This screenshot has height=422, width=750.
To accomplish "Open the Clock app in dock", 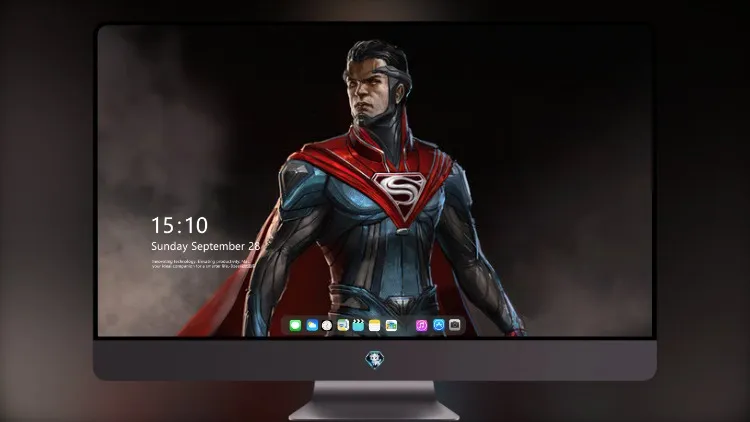I will pos(327,325).
